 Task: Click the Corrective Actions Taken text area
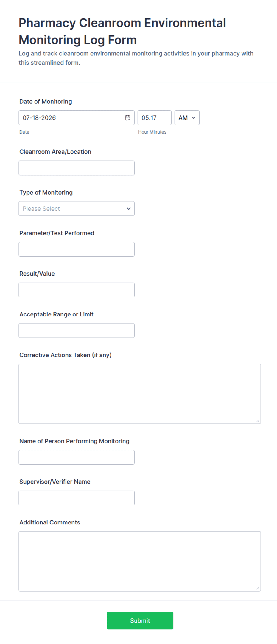pos(140,394)
